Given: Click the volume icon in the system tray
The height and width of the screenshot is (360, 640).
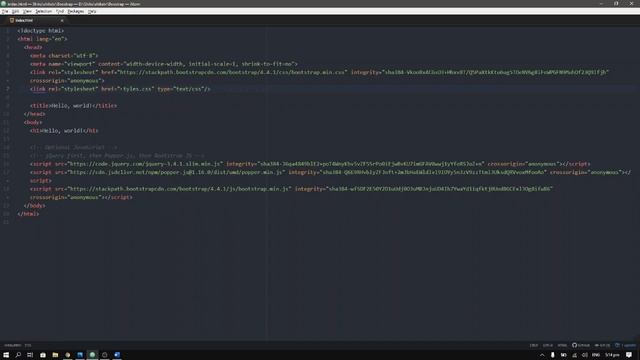Looking at the screenshot, I should click(x=584, y=355).
